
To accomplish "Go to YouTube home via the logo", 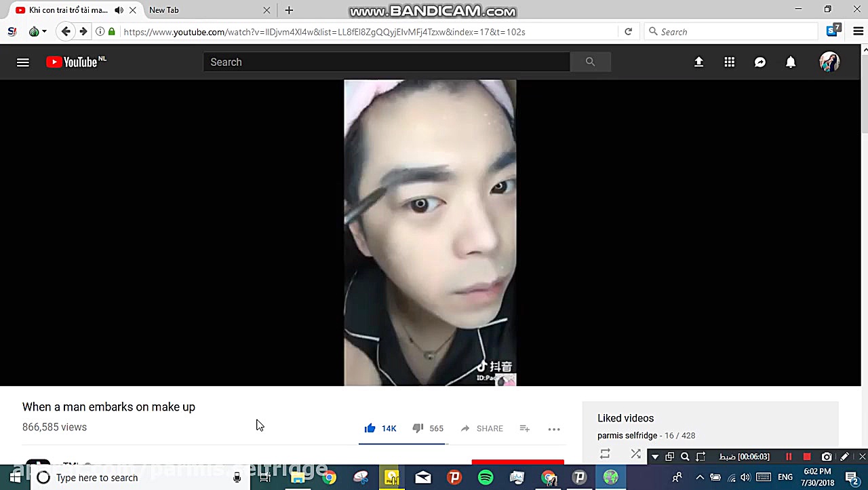I will coord(76,62).
